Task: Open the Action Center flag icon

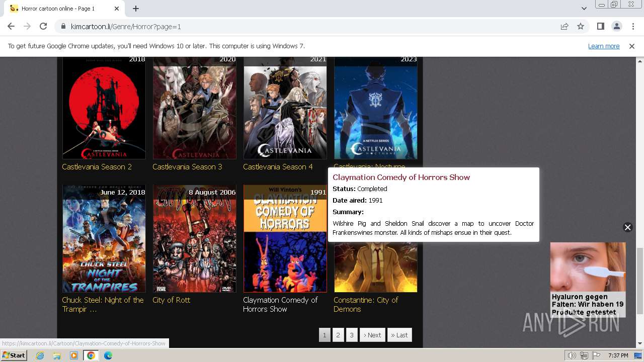Action: click(595, 355)
